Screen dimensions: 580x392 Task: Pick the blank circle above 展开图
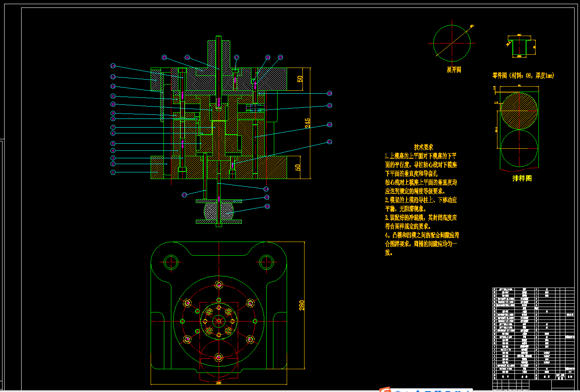452,43
